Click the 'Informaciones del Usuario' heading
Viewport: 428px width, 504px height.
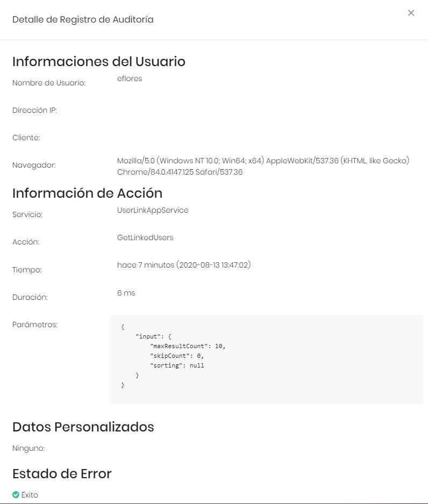pyautogui.click(x=99, y=62)
